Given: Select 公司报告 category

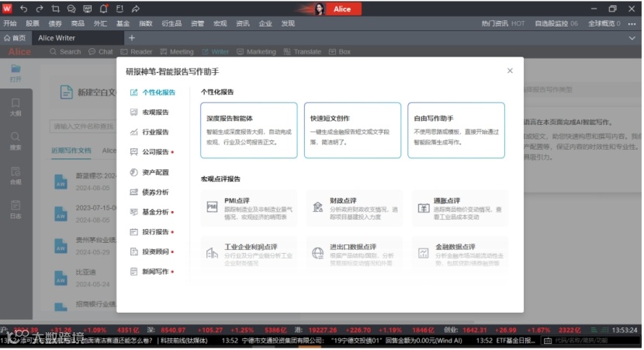Looking at the screenshot, I should (x=151, y=152).
